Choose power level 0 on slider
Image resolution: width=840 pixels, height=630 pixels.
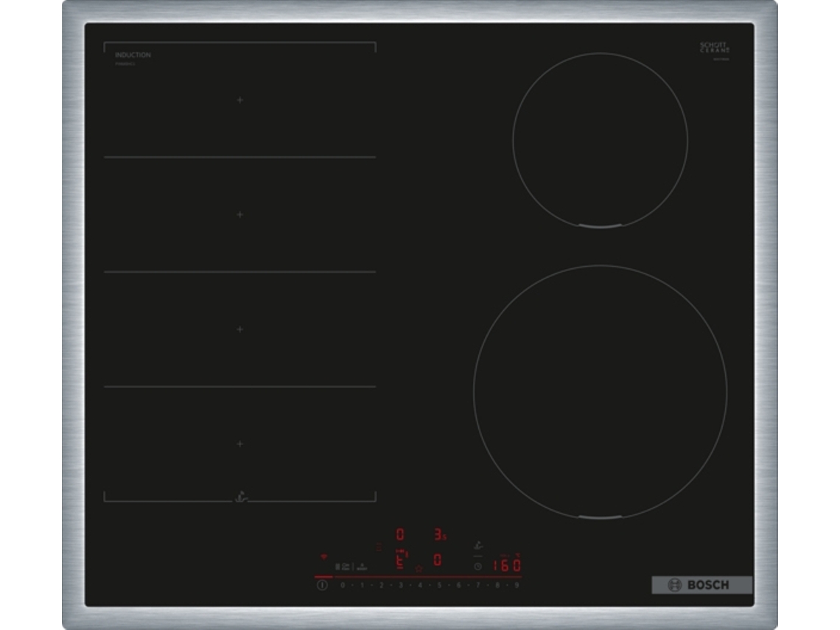pos(343,585)
